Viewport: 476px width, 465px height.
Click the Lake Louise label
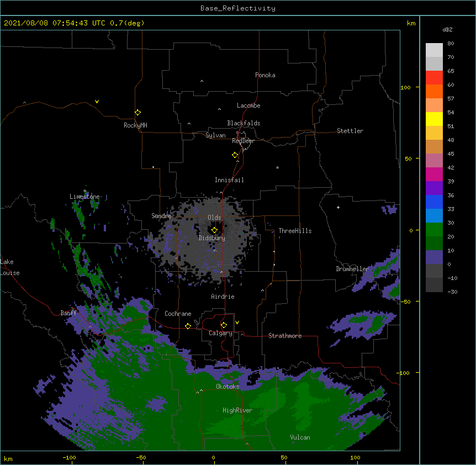(x=10, y=267)
